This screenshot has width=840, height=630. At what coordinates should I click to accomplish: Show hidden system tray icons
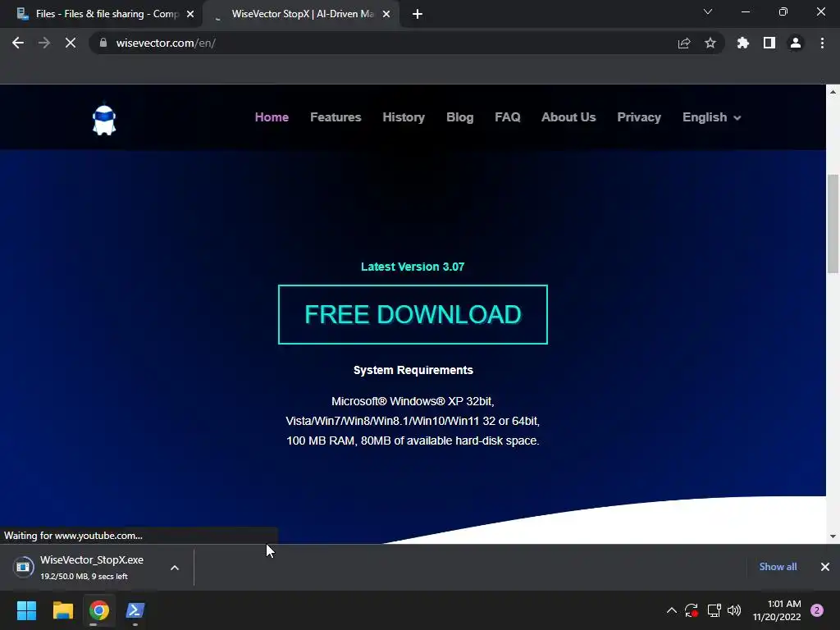[x=671, y=610]
